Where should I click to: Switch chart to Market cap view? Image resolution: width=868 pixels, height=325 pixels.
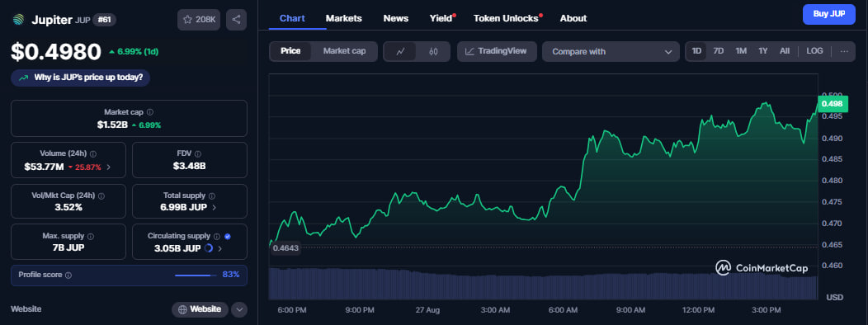[x=344, y=51]
